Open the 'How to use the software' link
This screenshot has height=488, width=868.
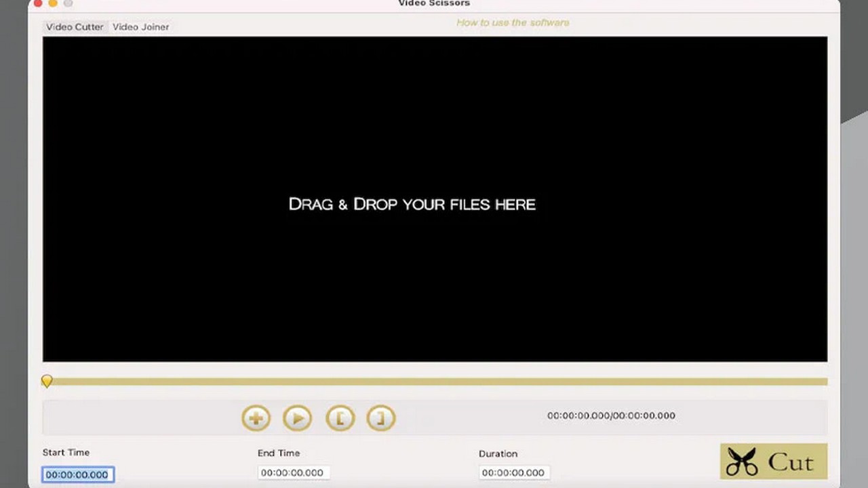point(513,22)
